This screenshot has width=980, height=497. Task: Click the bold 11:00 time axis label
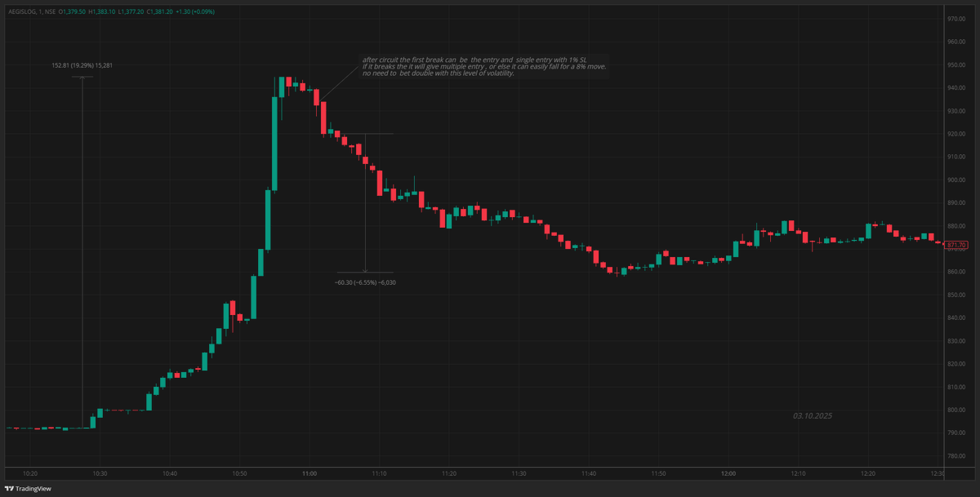point(310,473)
